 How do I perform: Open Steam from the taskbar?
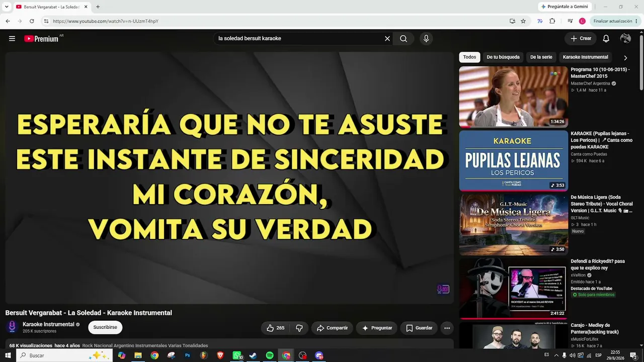[x=253, y=355]
